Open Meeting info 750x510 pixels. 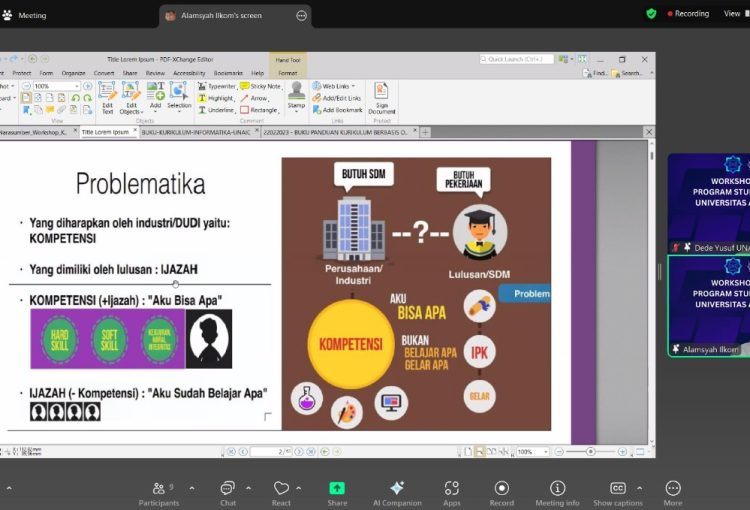[557, 490]
